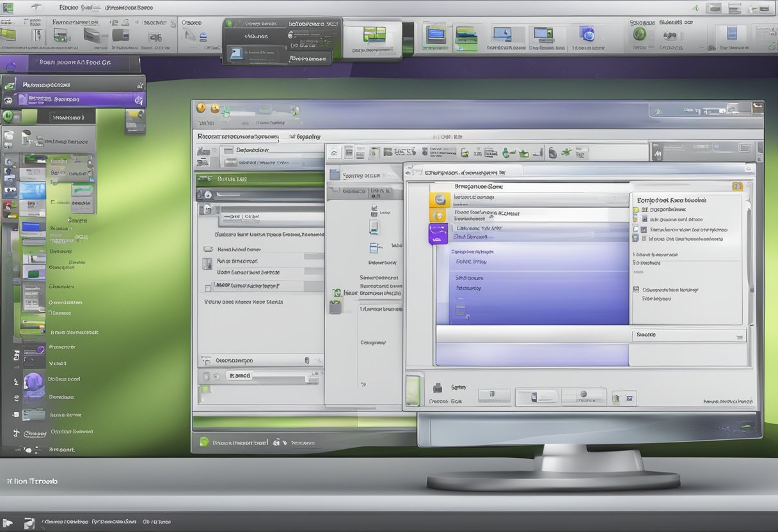The height and width of the screenshot is (532, 778).
Task: Click the green leaf status icon in dialog titlebar
Action: [x=226, y=112]
